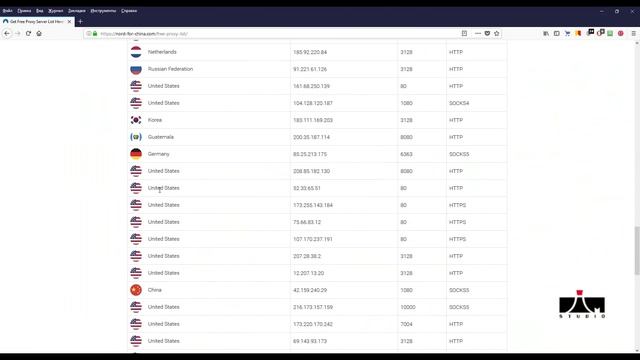
Task: Click the Netherlands flag icon
Action: tap(136, 52)
